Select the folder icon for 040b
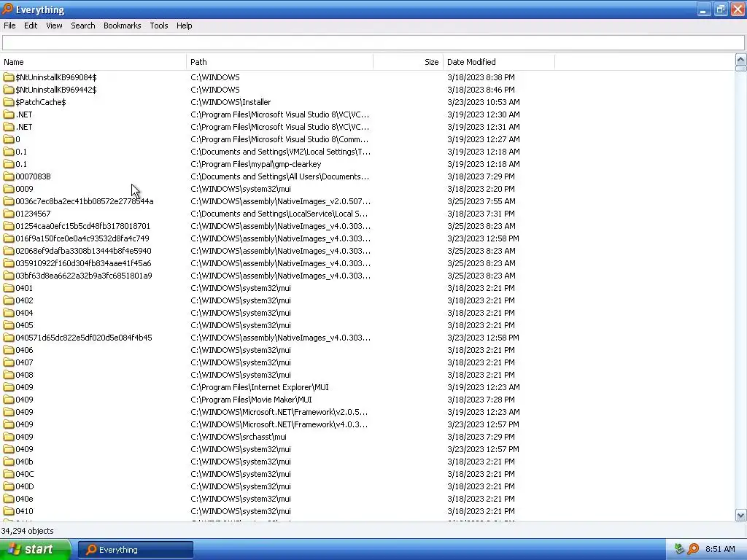Viewport: 747px width, 560px height. [9, 462]
